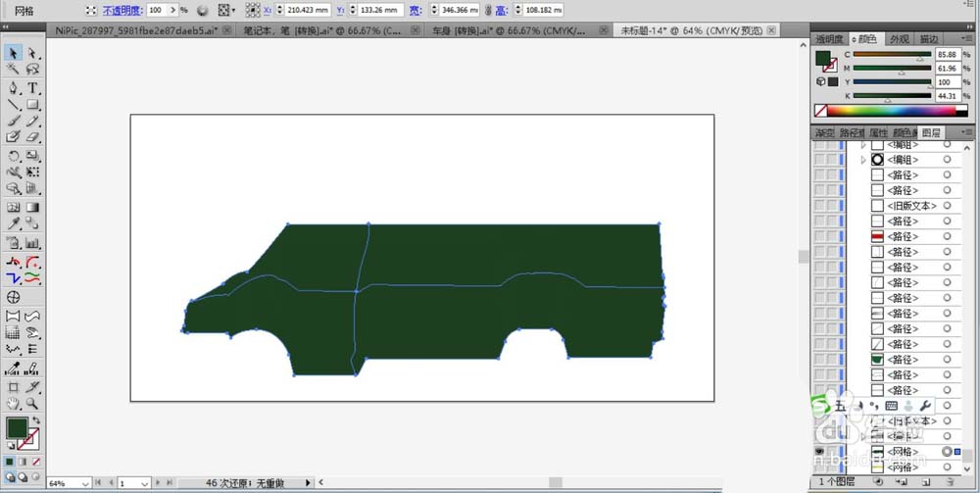
Task: Click target circle of first 编组 row
Action: click(947, 144)
